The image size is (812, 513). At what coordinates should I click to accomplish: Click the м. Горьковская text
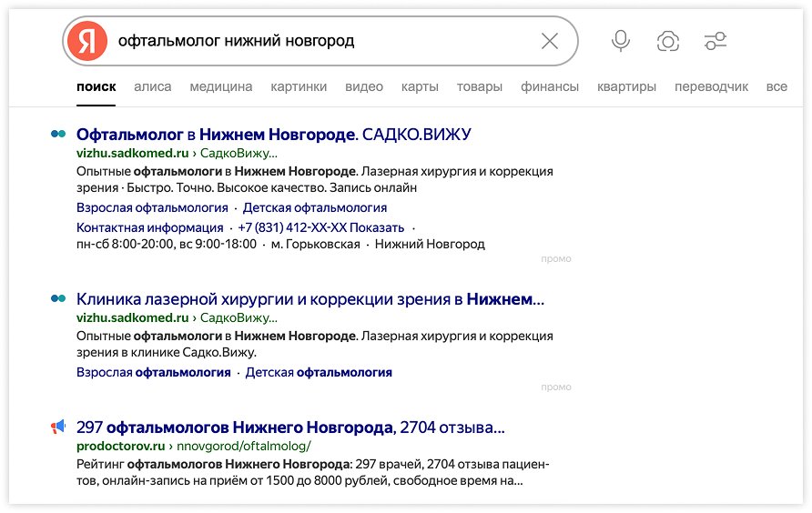click(315, 244)
